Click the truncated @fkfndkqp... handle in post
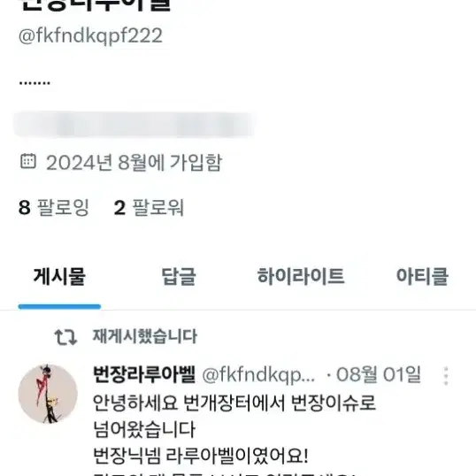The width and height of the screenshot is (476, 476). (258, 375)
